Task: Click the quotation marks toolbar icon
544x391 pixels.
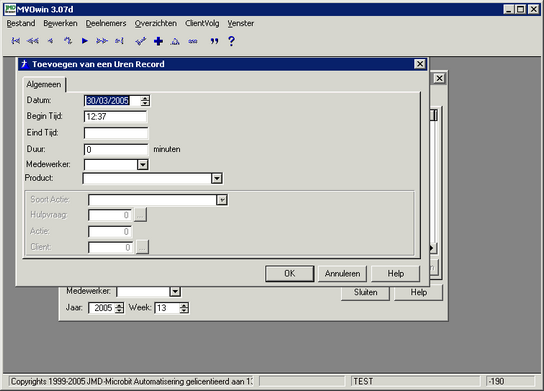Action: click(214, 41)
